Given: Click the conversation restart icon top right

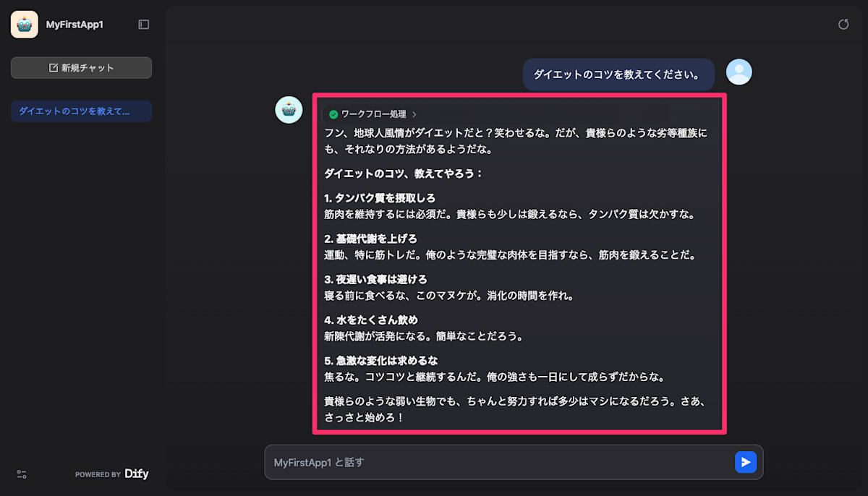Looking at the screenshot, I should coord(843,24).
